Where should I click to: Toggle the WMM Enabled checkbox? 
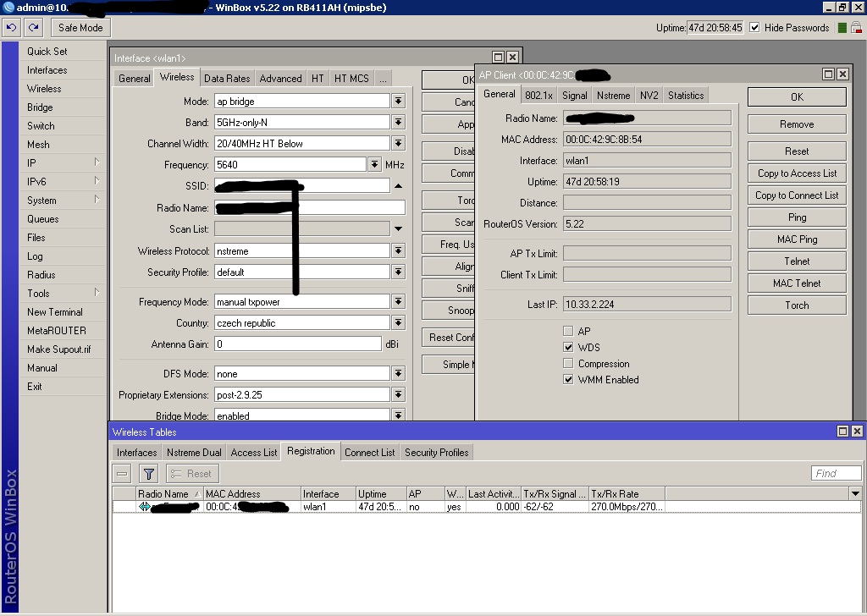tap(568, 380)
